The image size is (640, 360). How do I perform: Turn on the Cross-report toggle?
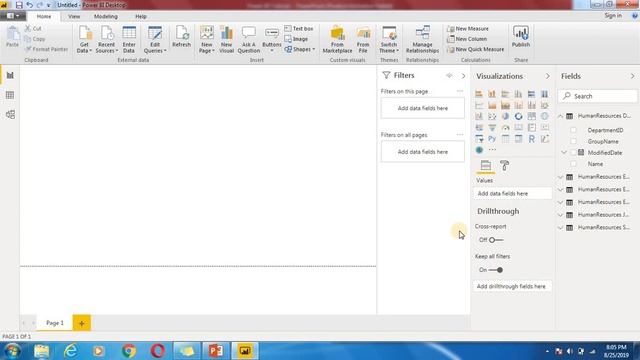496,240
